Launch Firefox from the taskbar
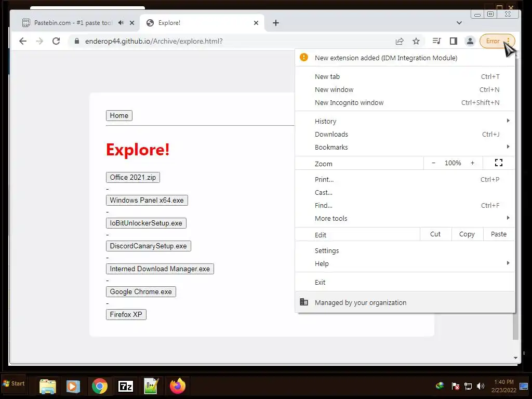The width and height of the screenshot is (532, 399). coord(178,386)
